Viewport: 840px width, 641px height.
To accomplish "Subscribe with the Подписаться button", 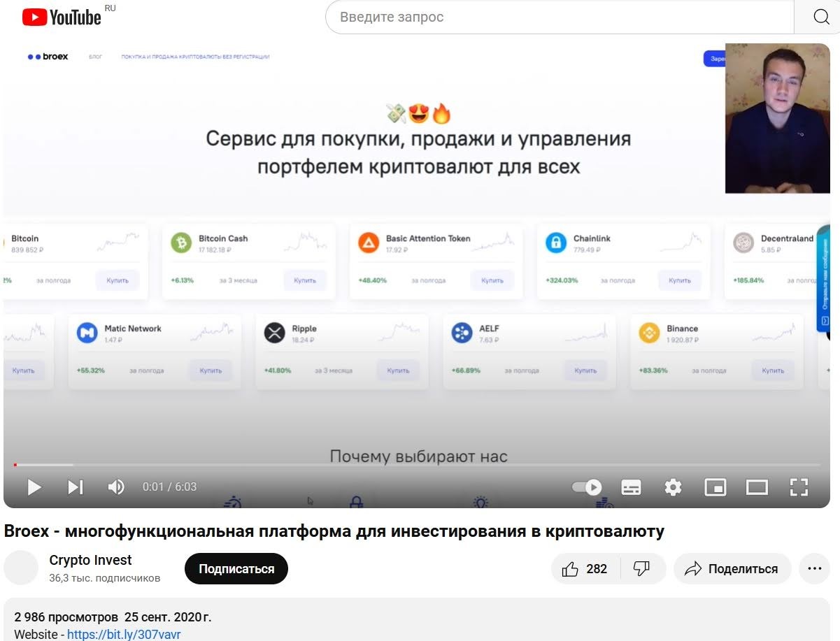I will pyautogui.click(x=236, y=569).
